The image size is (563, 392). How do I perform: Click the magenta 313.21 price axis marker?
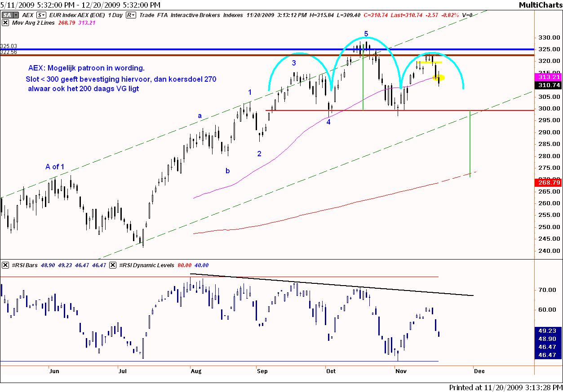(548, 77)
